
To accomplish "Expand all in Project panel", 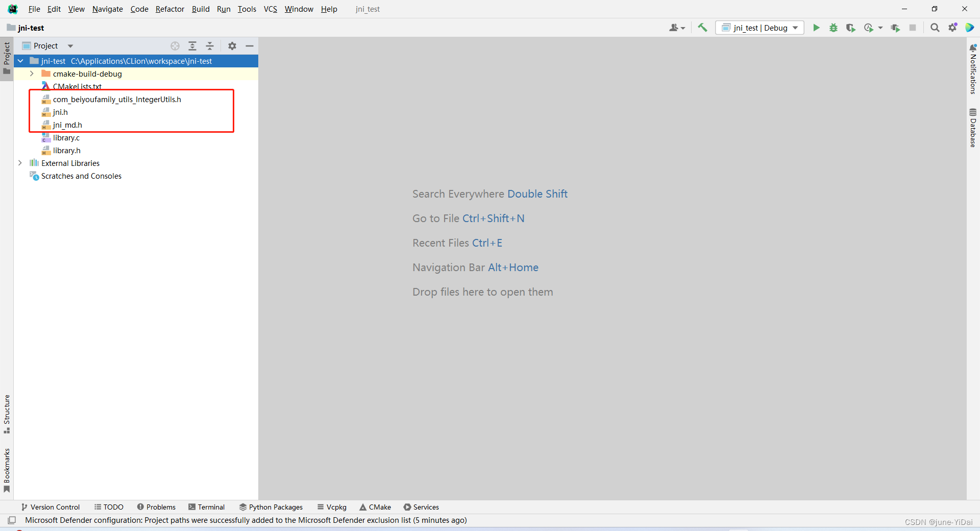I will tap(192, 46).
